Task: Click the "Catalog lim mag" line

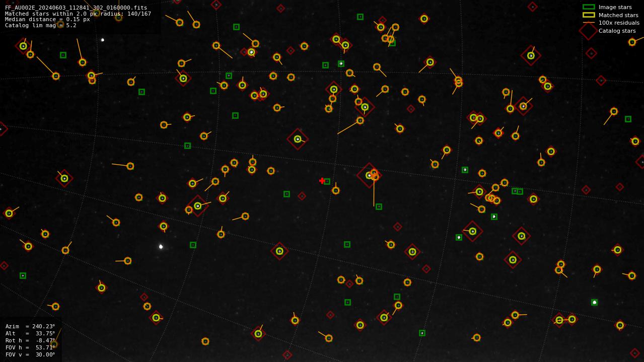Action: (x=41, y=25)
